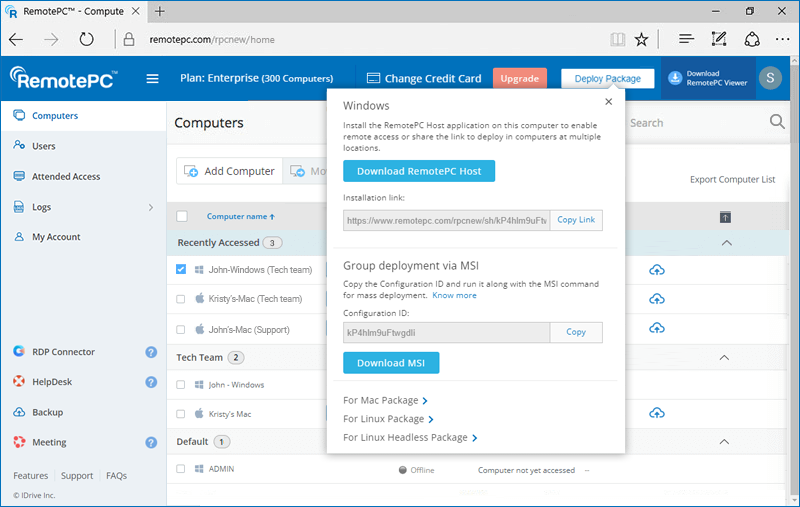Uncheck the John-Windows (Tech team) checkbox

coord(181,269)
